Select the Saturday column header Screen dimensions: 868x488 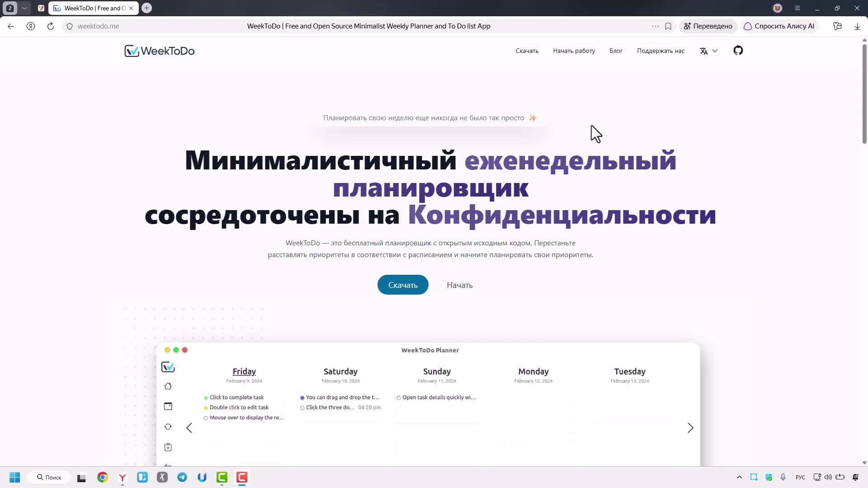(x=340, y=371)
